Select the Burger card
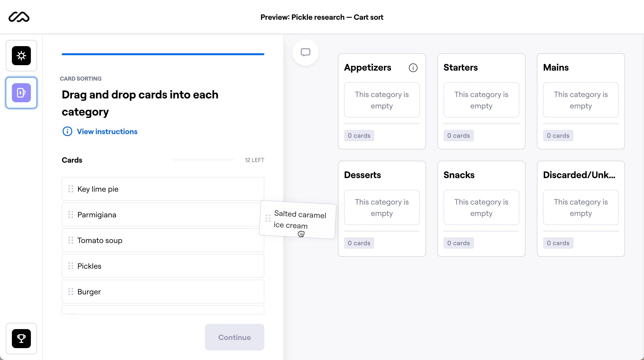The image size is (644, 360). [x=162, y=292]
